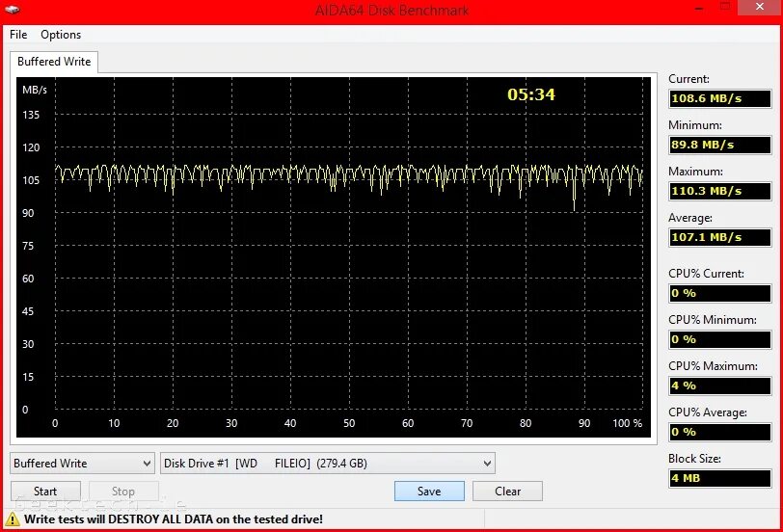
Task: Click the Block Size value 4 MB
Action: pyautogui.click(x=719, y=478)
